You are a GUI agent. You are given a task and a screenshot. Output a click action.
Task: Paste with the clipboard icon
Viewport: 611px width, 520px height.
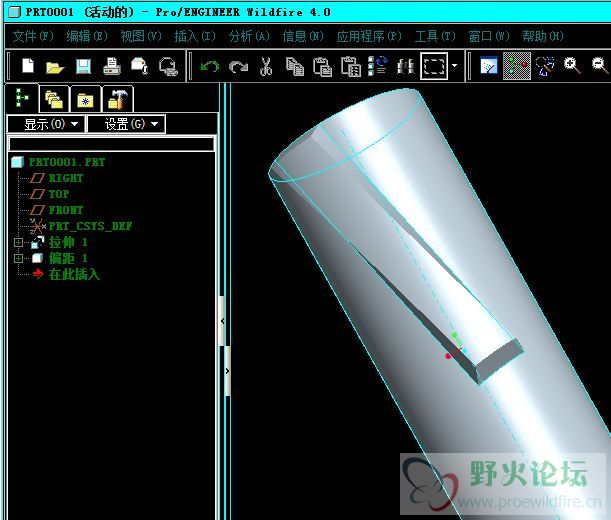(323, 66)
